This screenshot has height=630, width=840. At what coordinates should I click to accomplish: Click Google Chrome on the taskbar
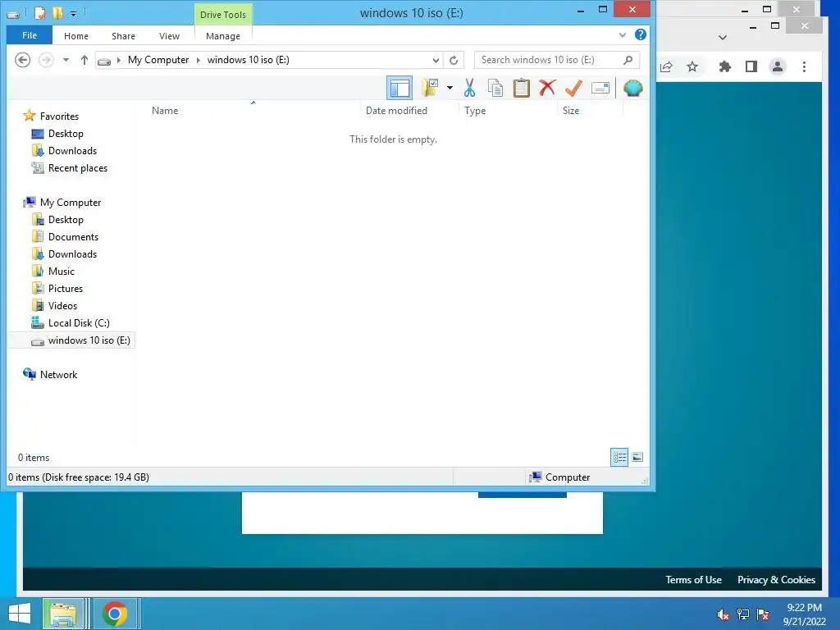pyautogui.click(x=115, y=614)
